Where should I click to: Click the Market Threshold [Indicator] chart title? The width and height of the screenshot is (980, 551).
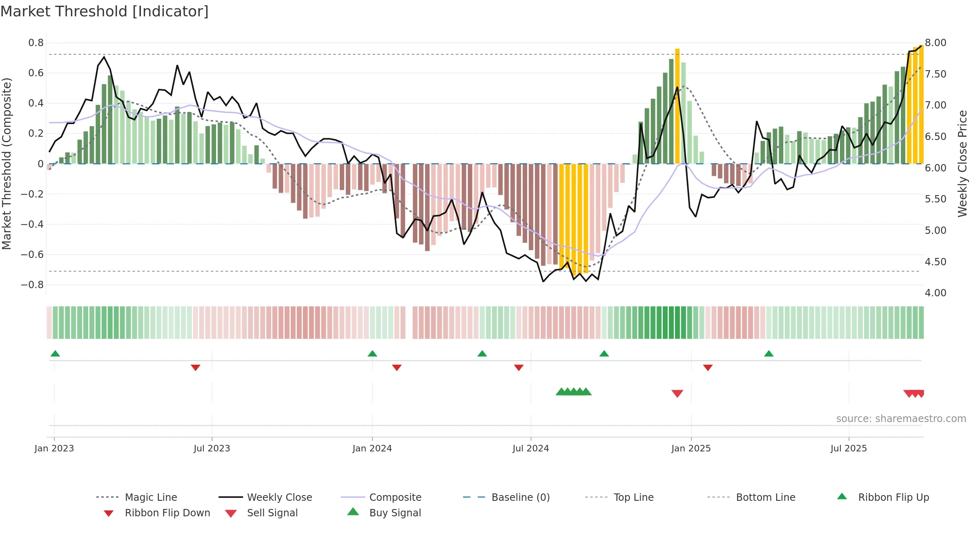105,11
